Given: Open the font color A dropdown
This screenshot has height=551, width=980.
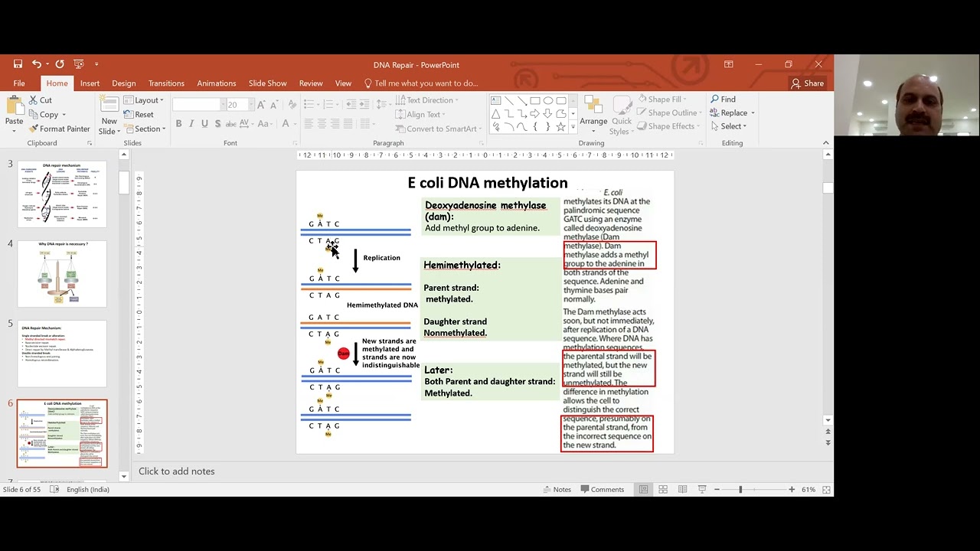Looking at the screenshot, I should 296,124.
